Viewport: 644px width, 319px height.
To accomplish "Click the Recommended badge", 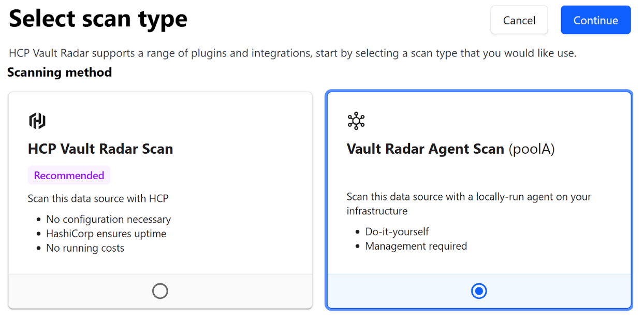I will [x=69, y=175].
